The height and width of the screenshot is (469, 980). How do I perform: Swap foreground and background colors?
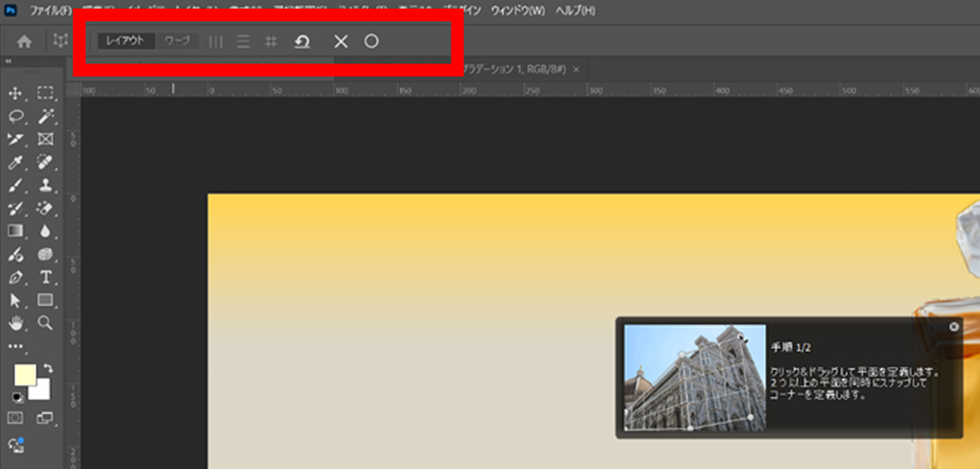point(47,369)
